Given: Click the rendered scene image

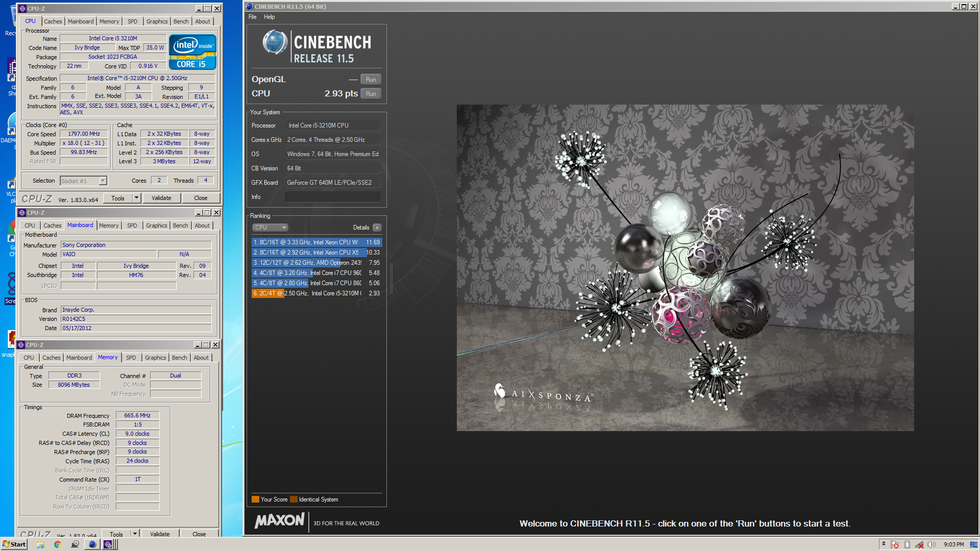Looking at the screenshot, I should coord(685,268).
